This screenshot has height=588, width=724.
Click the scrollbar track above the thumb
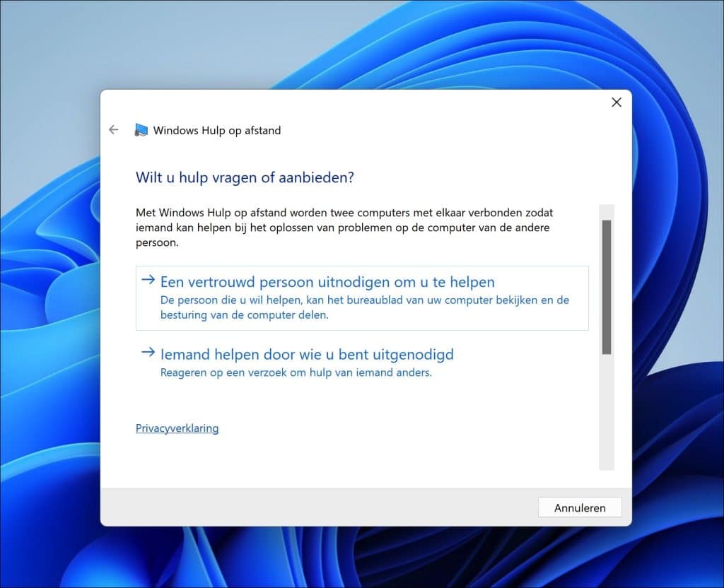607,211
